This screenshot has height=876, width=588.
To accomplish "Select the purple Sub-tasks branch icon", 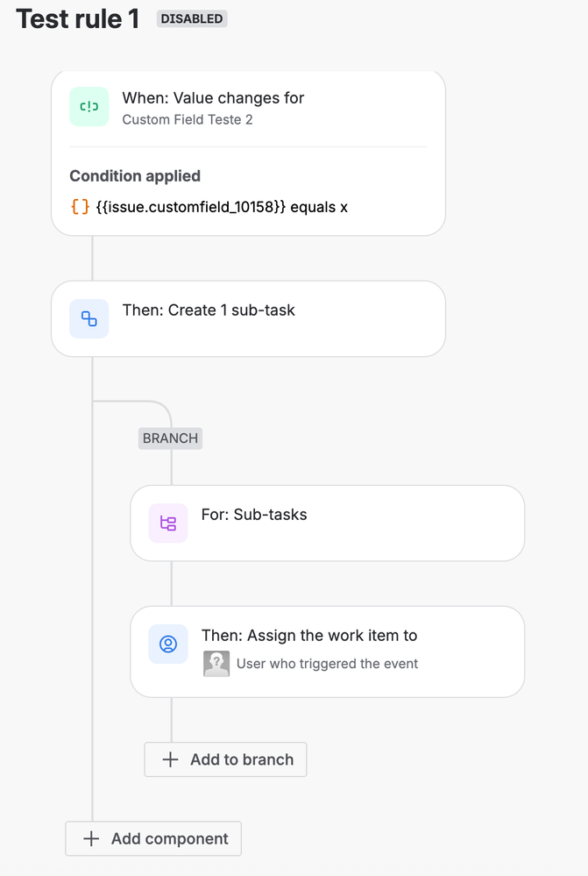I will (167, 523).
